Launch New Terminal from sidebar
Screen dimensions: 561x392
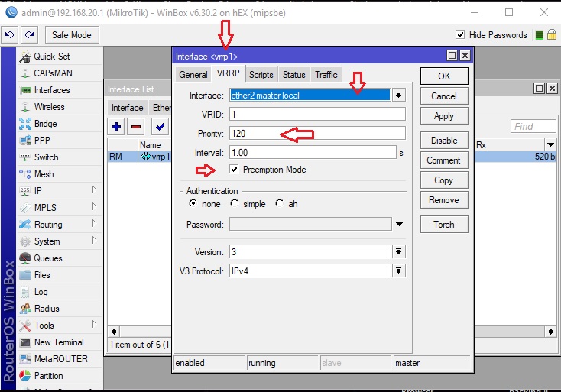[59, 342]
